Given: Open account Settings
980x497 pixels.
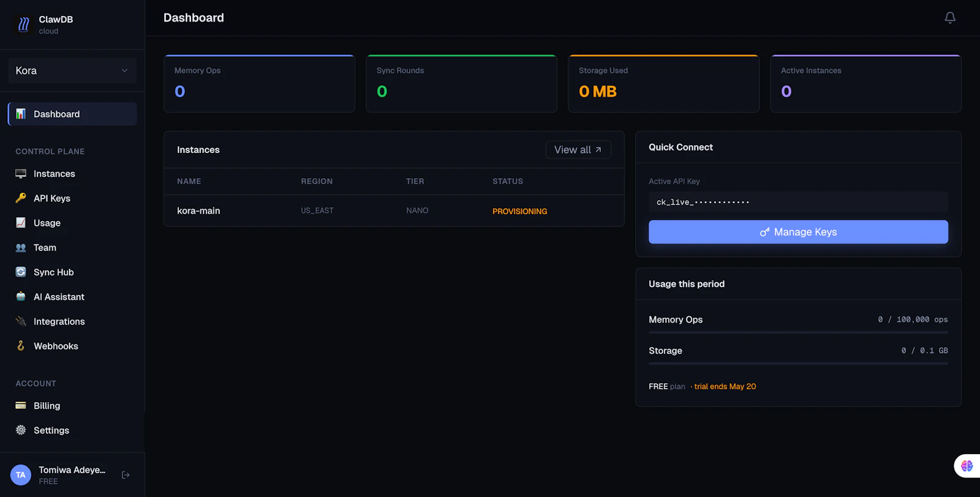Looking at the screenshot, I should [72, 430].
